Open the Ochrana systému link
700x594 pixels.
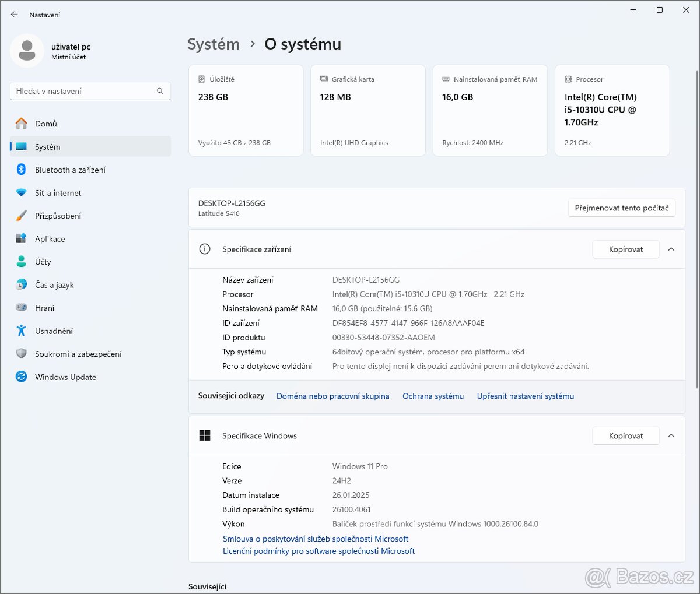[433, 396]
